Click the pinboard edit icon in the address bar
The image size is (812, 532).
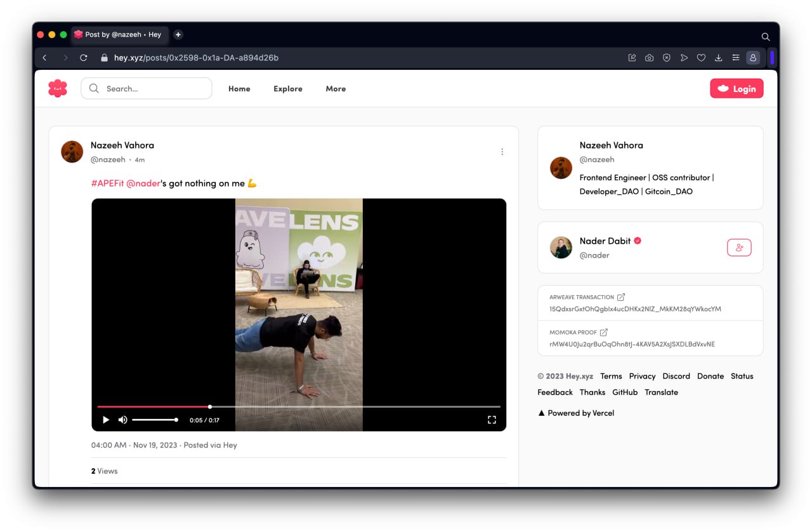pos(632,58)
